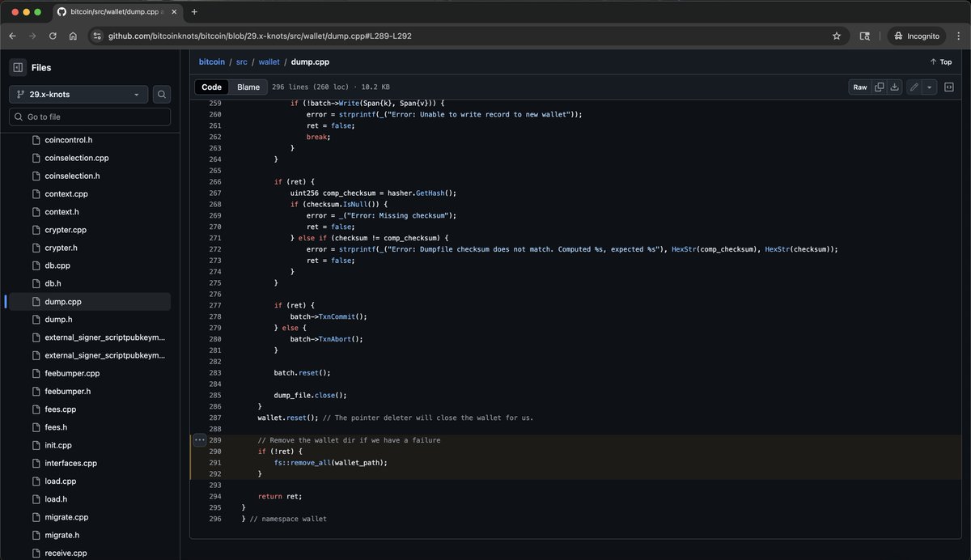Edit dump.cpp with the pencil icon

click(x=914, y=87)
